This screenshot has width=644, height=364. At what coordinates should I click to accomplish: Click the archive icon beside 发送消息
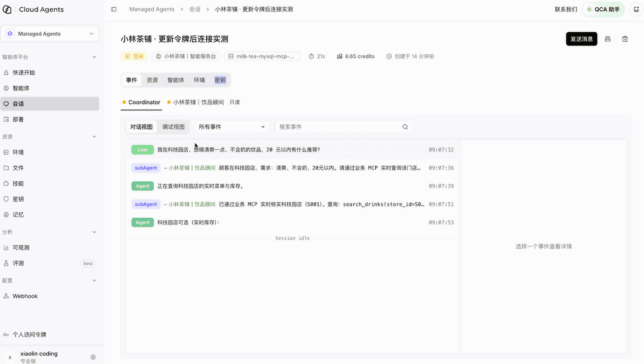pos(608,39)
